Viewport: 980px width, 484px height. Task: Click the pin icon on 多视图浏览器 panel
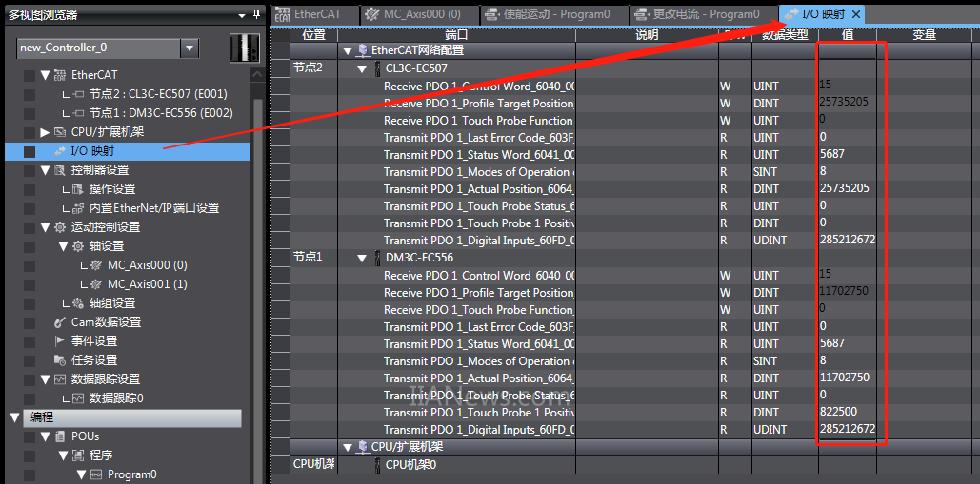click(x=256, y=15)
